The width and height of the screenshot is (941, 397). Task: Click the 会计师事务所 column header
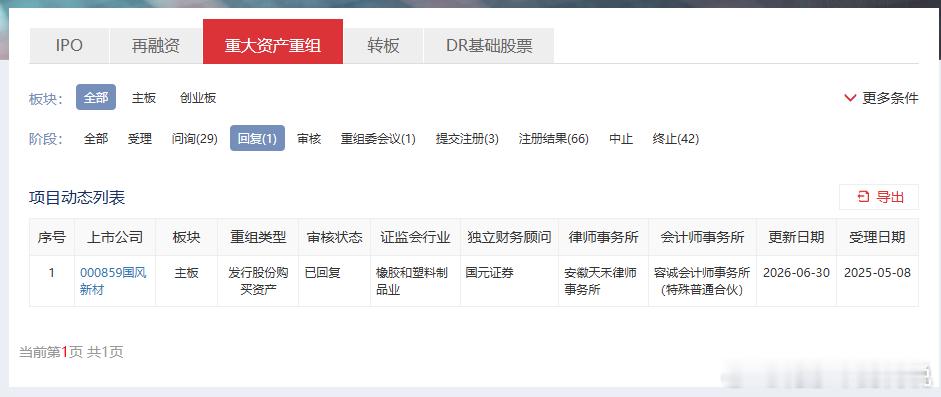pos(702,237)
